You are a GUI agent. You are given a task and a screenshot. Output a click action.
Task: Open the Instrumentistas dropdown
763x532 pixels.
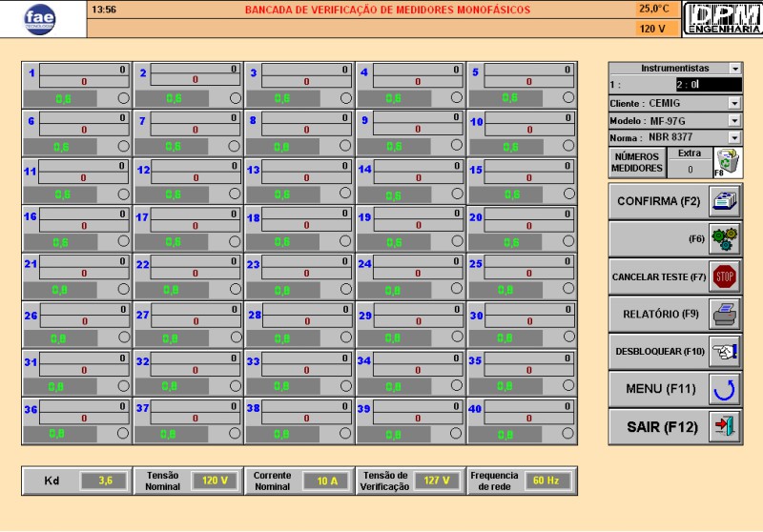(x=734, y=69)
